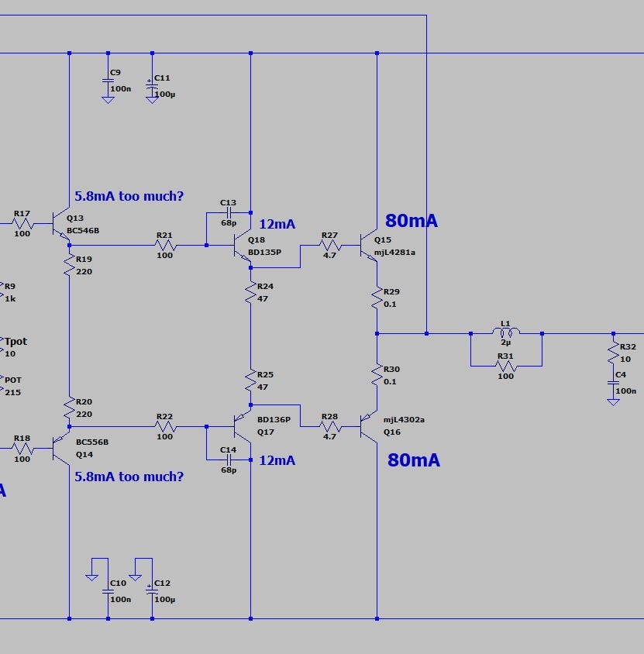This screenshot has height=654, width=644.
Task: Click the feedback wire junction left of L1
Action: 427,334
